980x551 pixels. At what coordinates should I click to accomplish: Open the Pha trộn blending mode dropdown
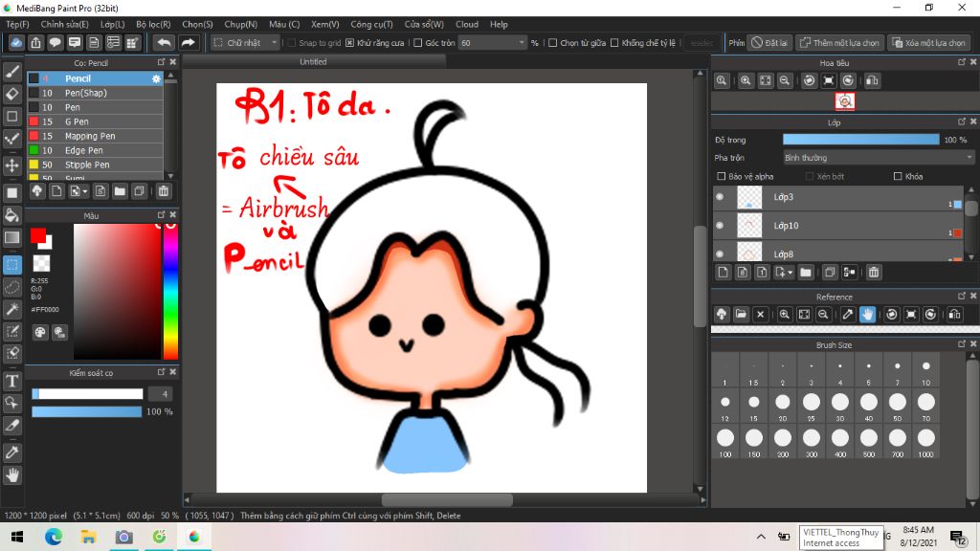pos(878,158)
